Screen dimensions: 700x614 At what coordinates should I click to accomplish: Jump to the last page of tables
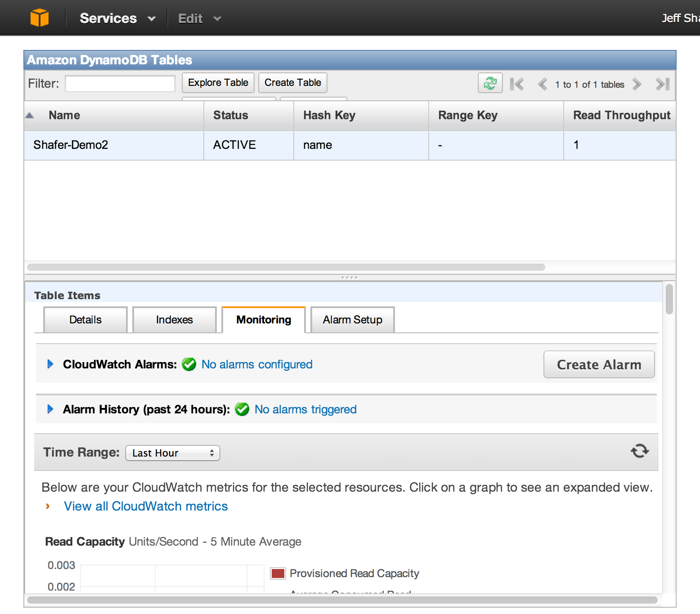tap(662, 84)
